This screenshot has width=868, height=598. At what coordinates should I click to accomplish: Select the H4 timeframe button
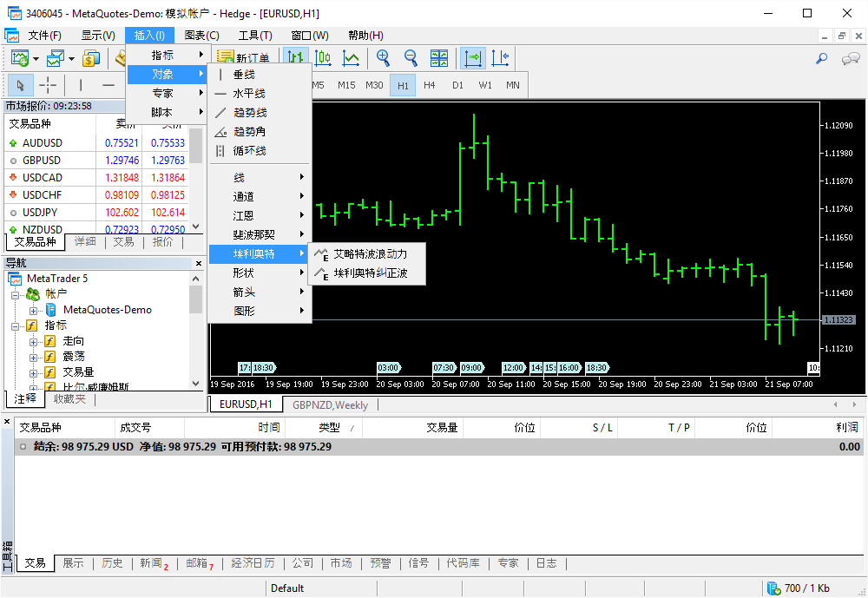pyautogui.click(x=430, y=85)
